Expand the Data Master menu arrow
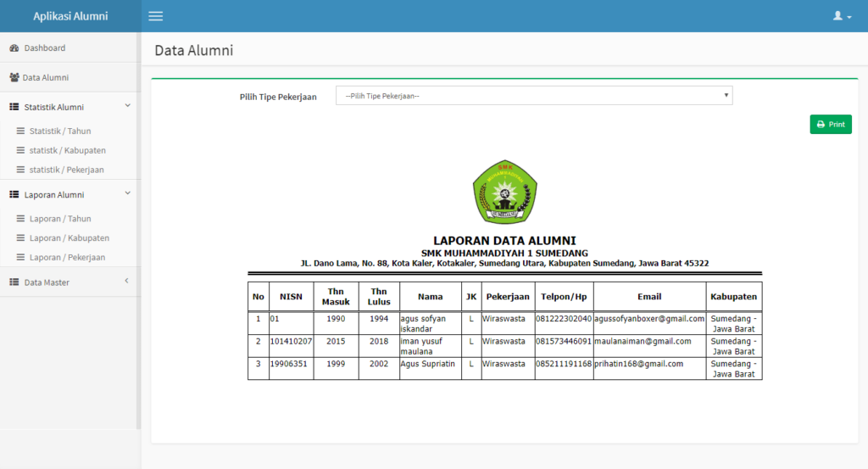The height and width of the screenshot is (469, 868). pos(126,281)
